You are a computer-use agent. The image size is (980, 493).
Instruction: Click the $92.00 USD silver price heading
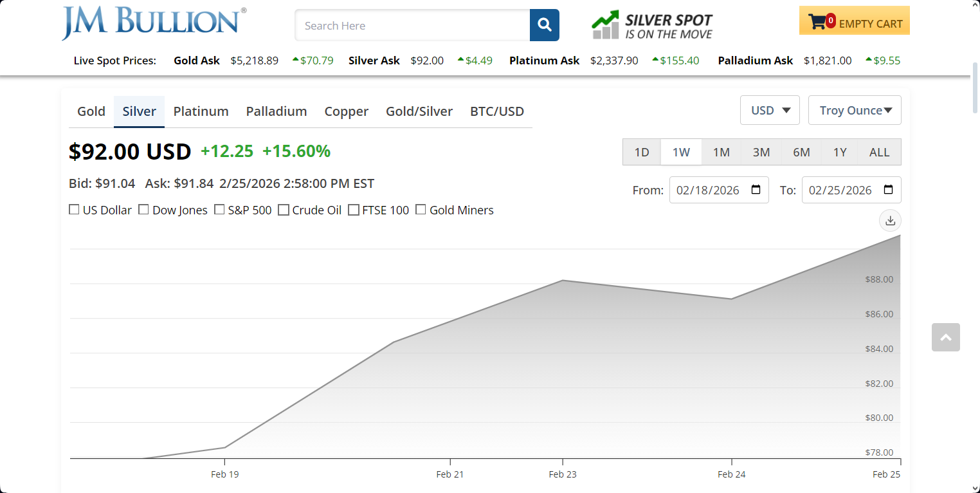[130, 151]
